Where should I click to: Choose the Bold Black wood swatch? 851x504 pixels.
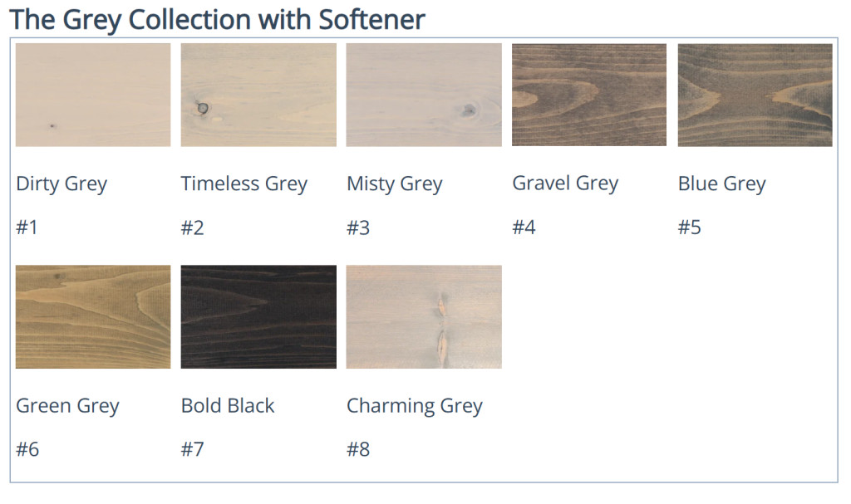(258, 316)
